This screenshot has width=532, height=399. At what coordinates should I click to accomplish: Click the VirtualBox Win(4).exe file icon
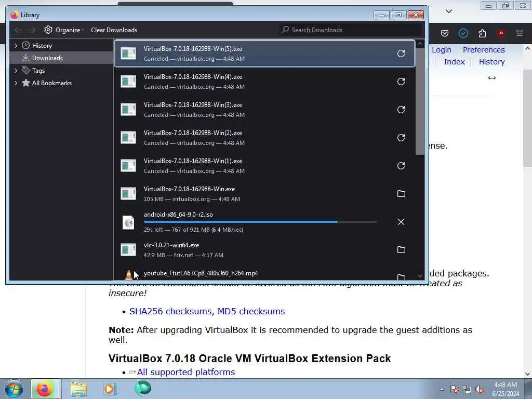tap(128, 82)
